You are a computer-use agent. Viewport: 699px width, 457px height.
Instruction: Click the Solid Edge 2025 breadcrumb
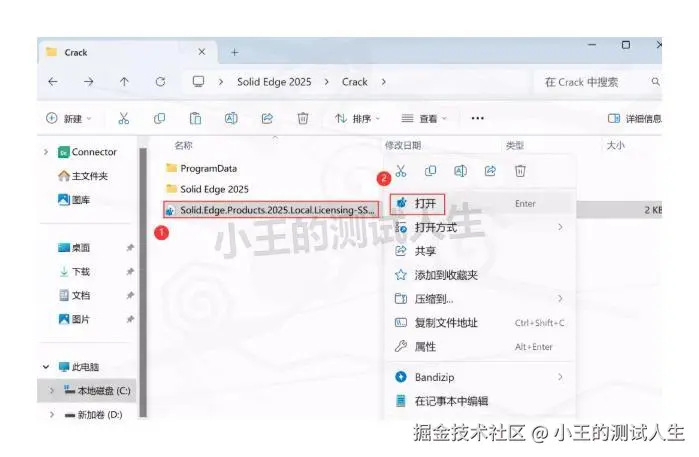(x=274, y=82)
